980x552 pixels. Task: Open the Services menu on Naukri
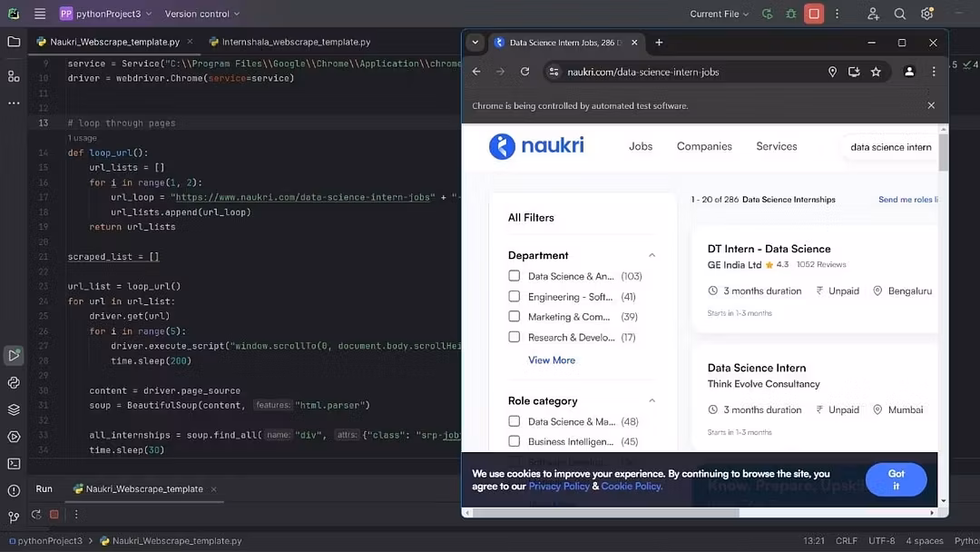(x=776, y=146)
